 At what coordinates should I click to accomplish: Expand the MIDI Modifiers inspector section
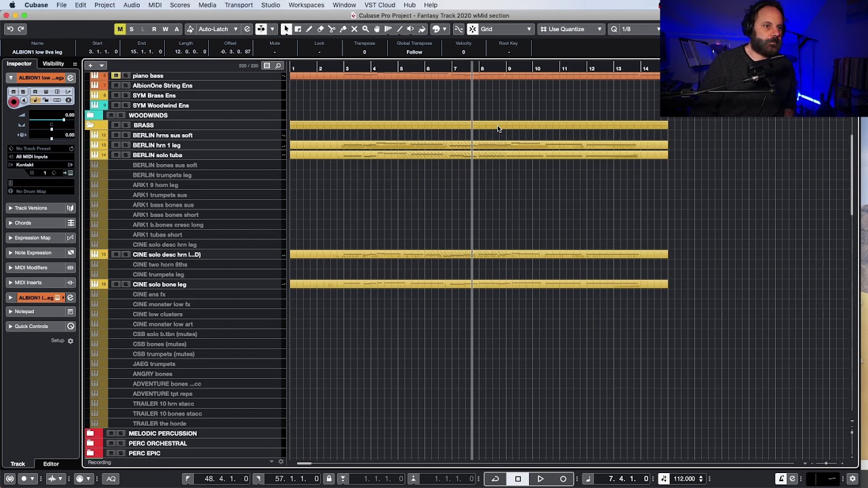[39, 268]
